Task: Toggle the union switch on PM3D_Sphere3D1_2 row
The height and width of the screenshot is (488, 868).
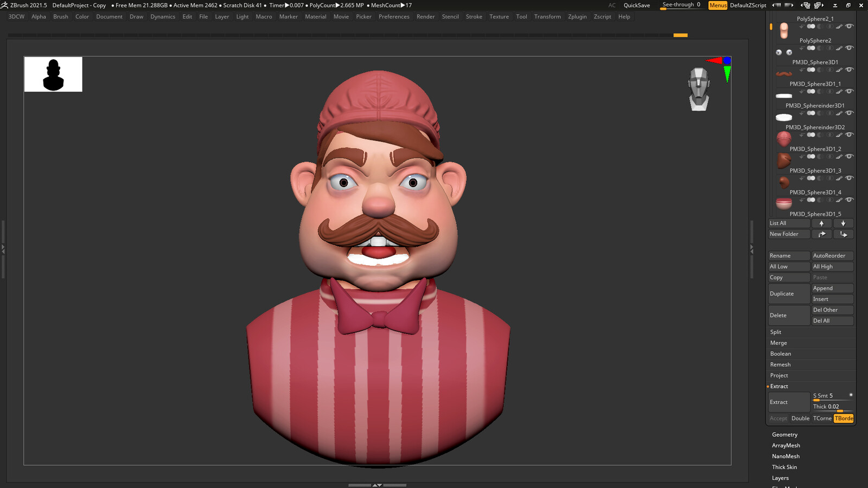Action: 811,156
